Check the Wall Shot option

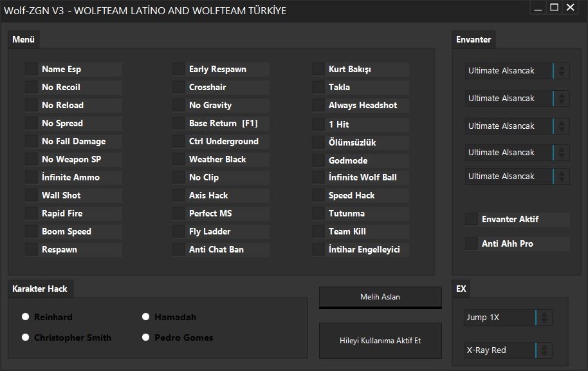(32, 195)
